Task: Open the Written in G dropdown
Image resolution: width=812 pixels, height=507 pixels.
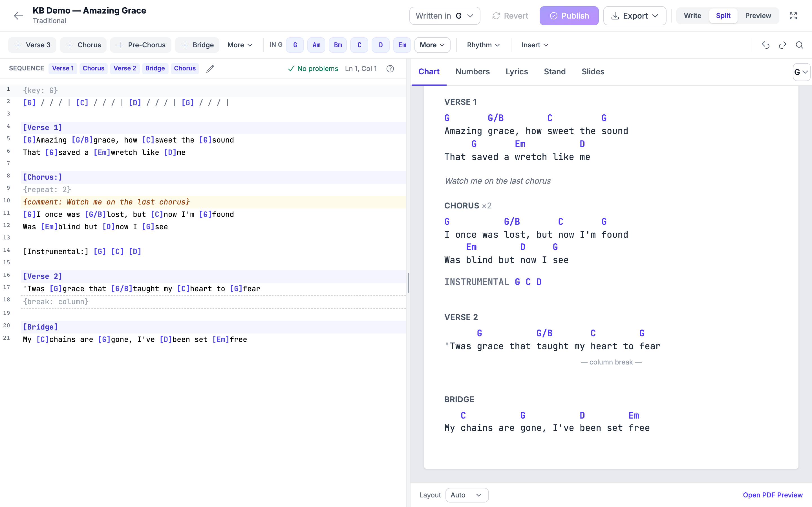Action: [445, 16]
